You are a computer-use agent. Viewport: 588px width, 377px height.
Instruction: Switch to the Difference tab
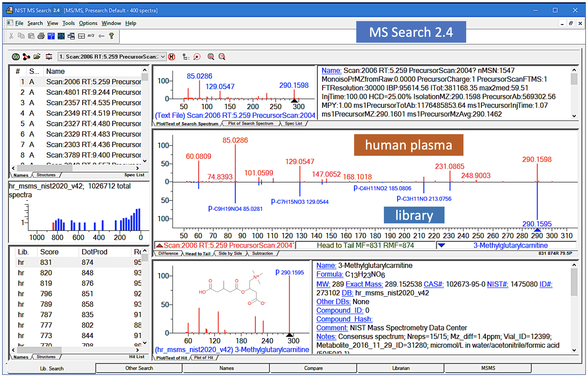[168, 253]
